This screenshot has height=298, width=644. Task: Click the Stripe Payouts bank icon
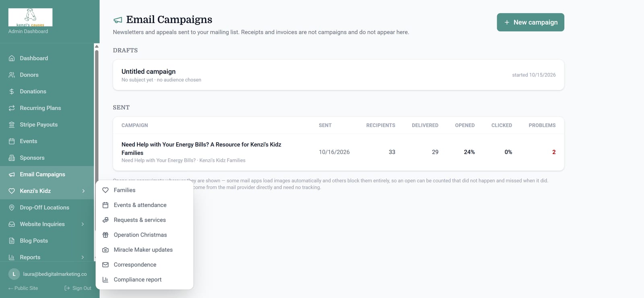(12, 125)
